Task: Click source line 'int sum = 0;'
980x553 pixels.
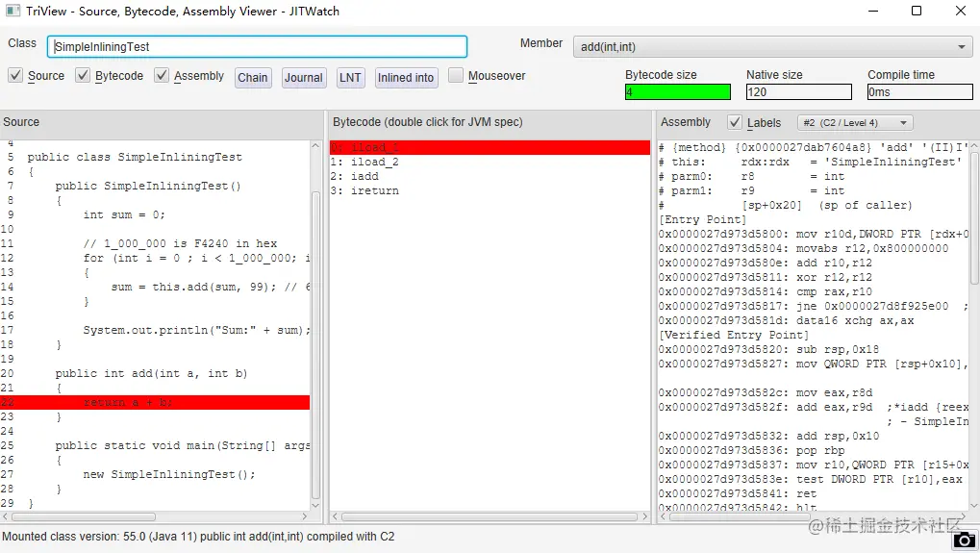Action: pyautogui.click(x=124, y=215)
